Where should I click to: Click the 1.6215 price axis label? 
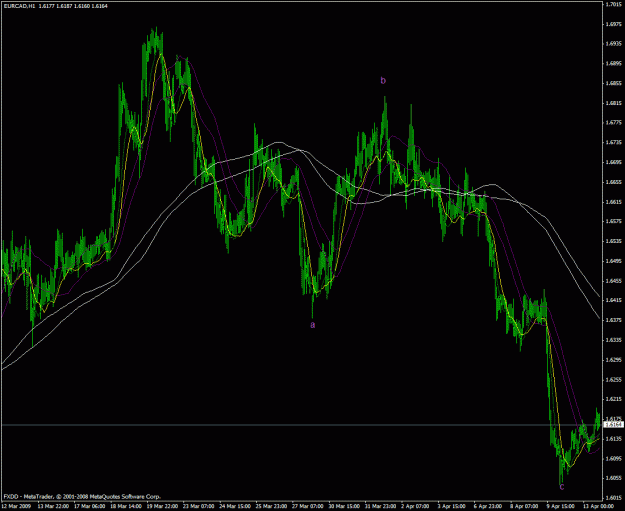[613, 399]
